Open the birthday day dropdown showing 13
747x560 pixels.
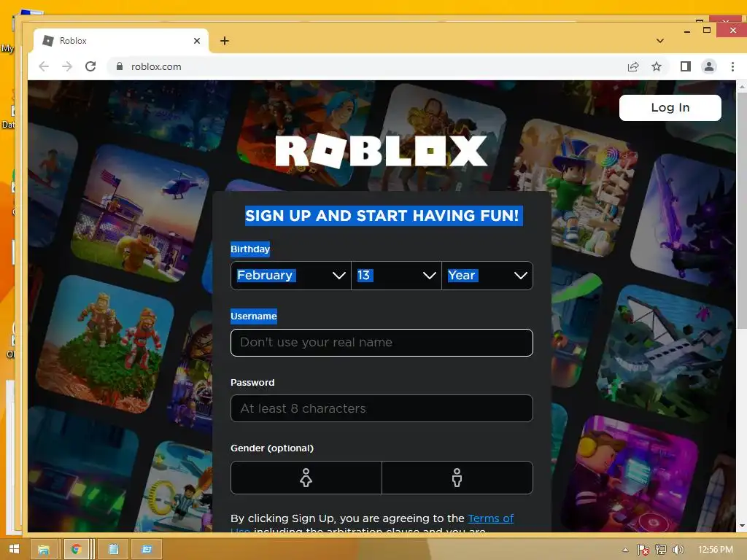(396, 275)
